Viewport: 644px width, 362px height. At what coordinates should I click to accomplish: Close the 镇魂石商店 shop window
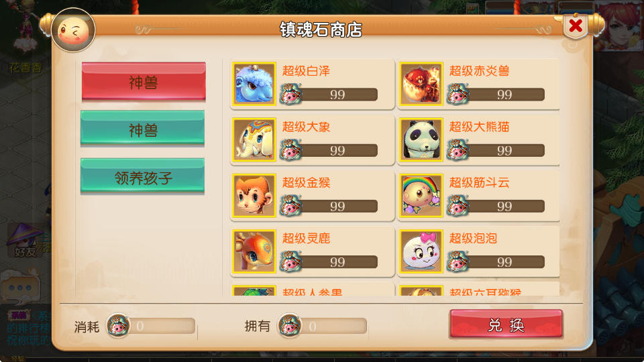(576, 26)
